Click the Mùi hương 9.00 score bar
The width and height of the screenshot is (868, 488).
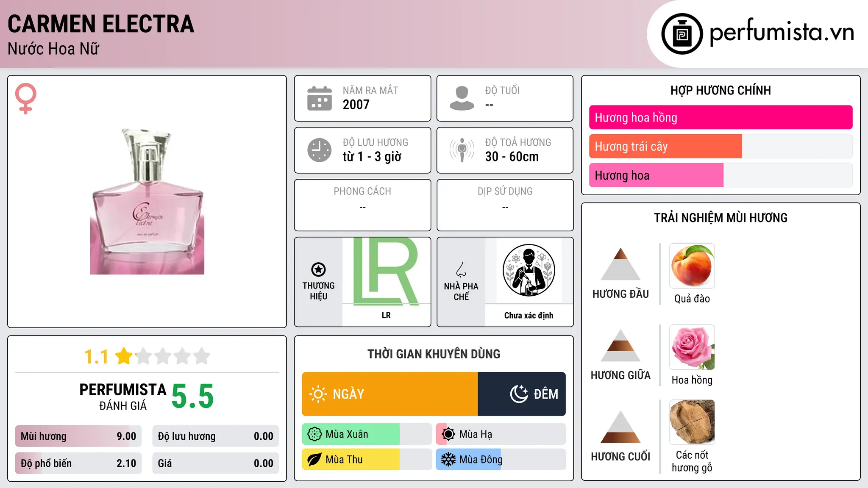pyautogui.click(x=78, y=436)
